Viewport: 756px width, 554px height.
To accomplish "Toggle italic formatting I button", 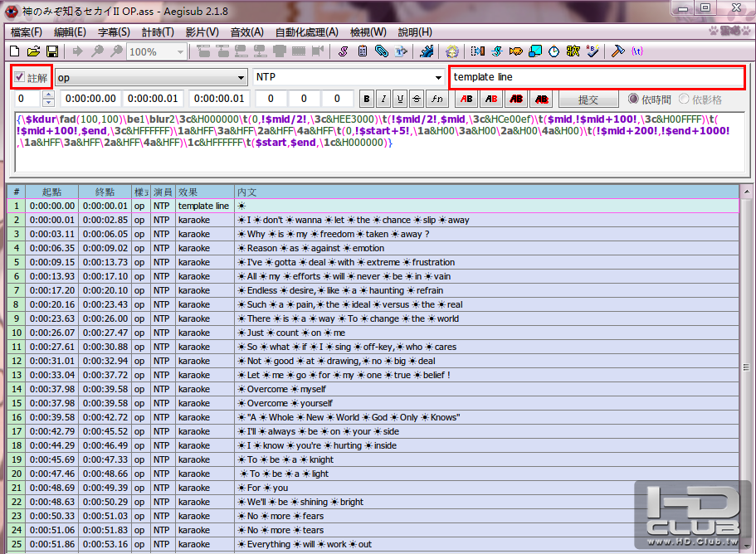I will [383, 99].
